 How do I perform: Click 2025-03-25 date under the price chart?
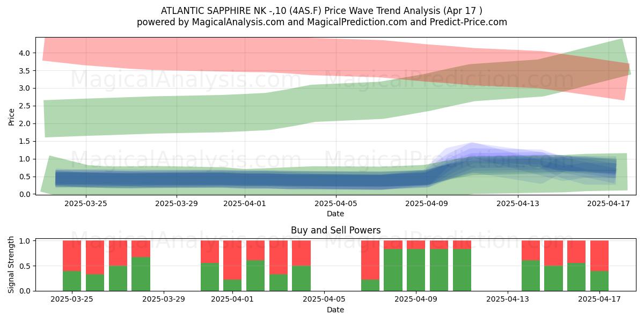coord(85,204)
